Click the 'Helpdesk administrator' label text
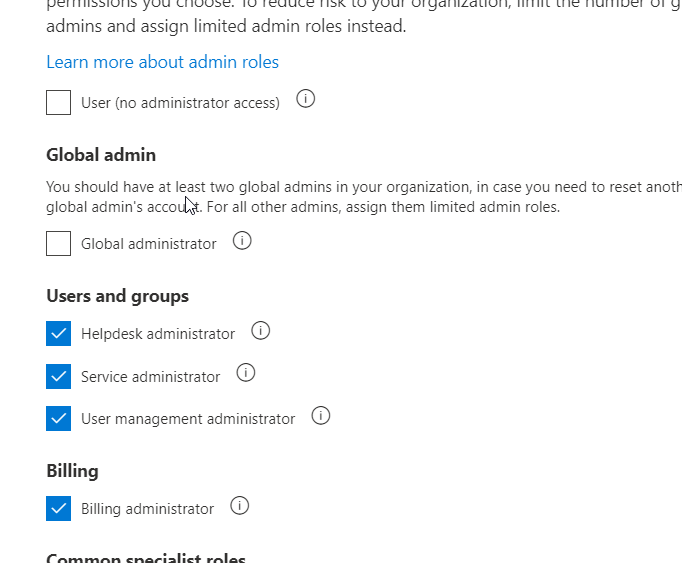 pos(158,334)
